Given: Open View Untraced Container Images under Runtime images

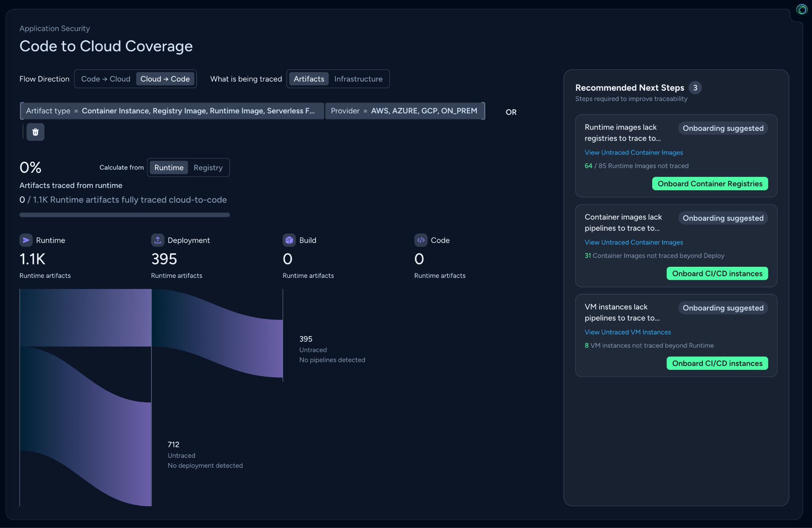Looking at the screenshot, I should tap(634, 153).
